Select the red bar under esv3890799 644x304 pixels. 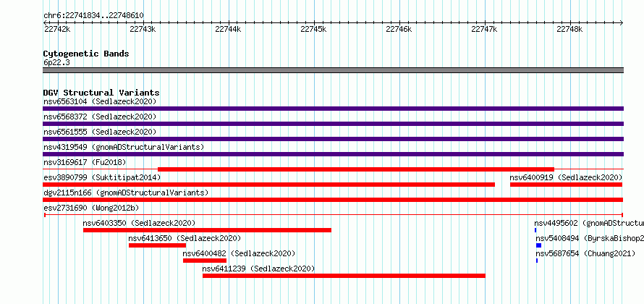(x=268, y=185)
